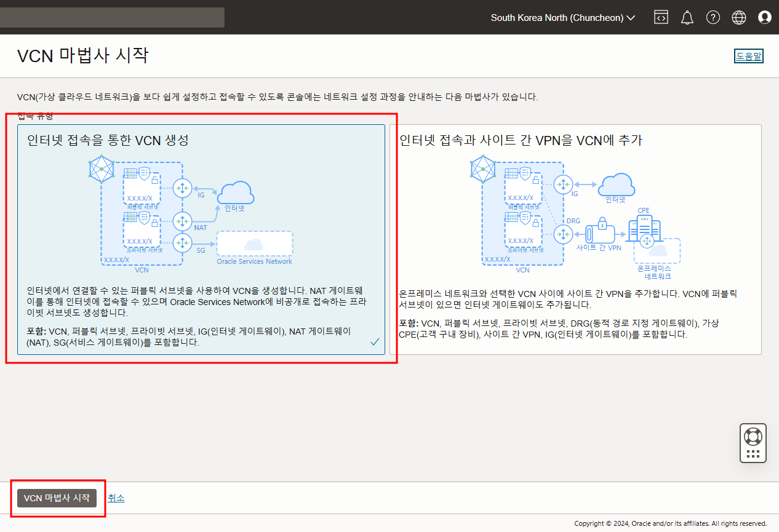This screenshot has width=779, height=532.
Task: Click the SG service gateway icon in left diagram
Action: (x=183, y=243)
